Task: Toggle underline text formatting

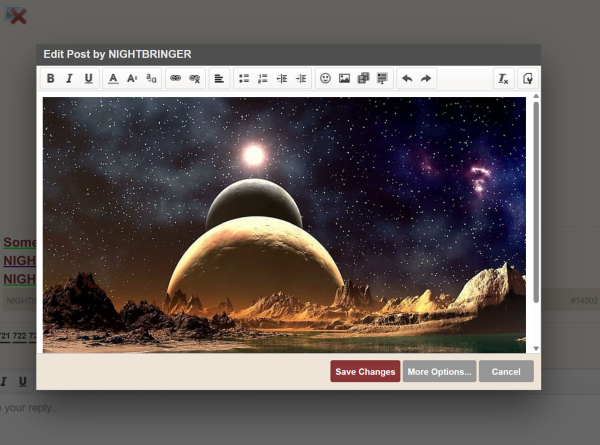Action: (88, 79)
